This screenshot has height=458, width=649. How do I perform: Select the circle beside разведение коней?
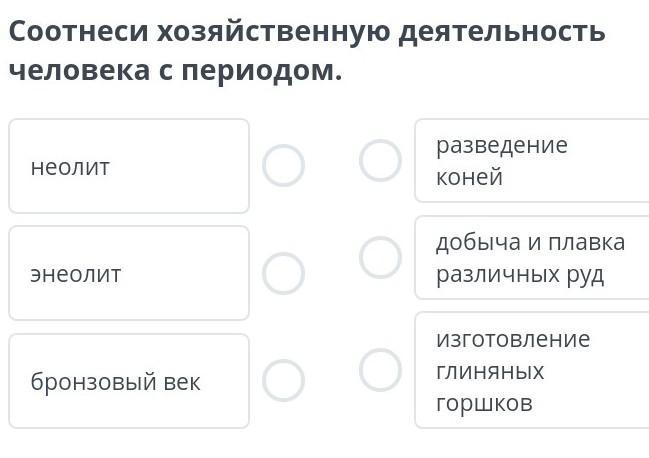[380, 160]
